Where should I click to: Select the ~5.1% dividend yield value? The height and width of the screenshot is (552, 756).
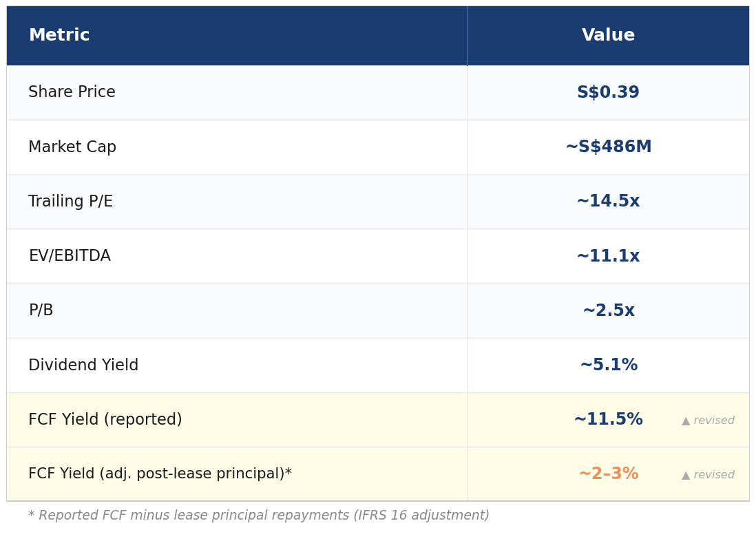[x=609, y=365]
